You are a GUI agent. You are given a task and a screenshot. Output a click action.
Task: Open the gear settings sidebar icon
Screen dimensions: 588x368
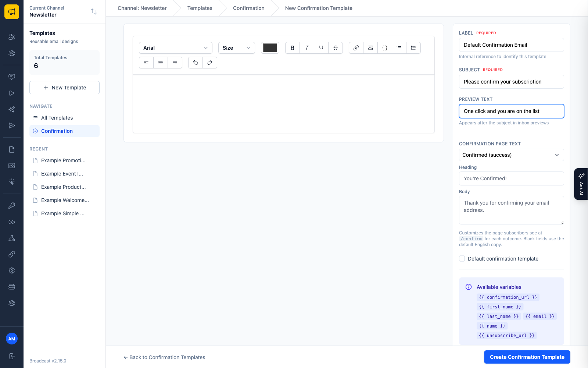[12, 270]
